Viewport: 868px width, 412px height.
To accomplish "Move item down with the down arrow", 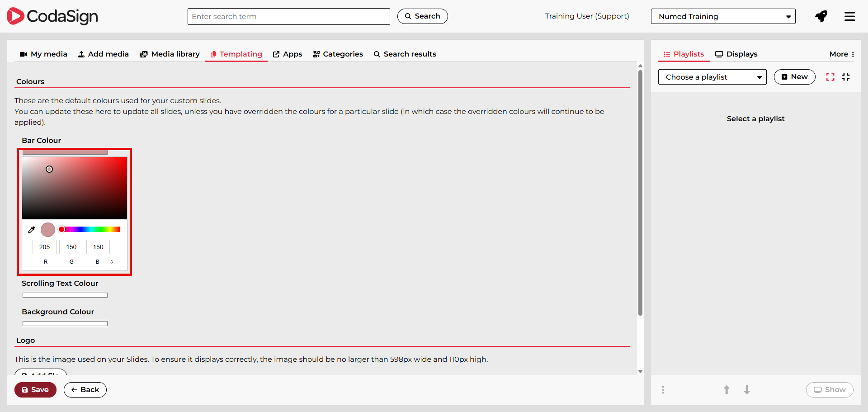I will 747,390.
